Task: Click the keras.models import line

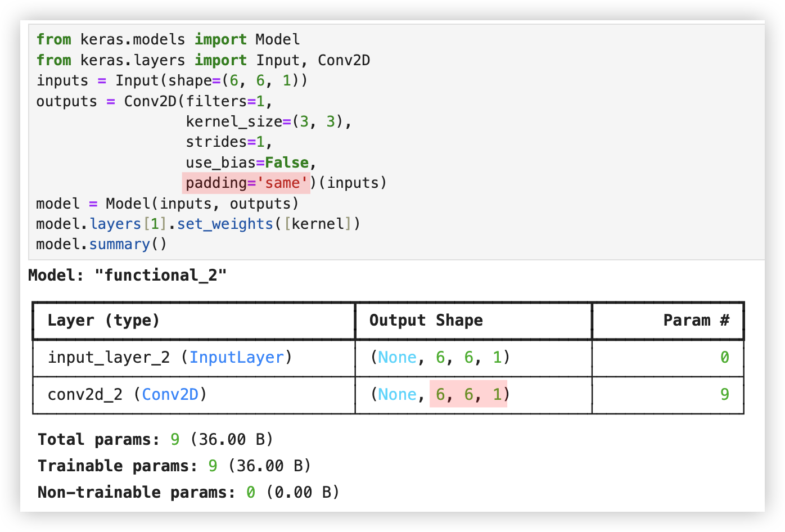Action: click(x=168, y=40)
